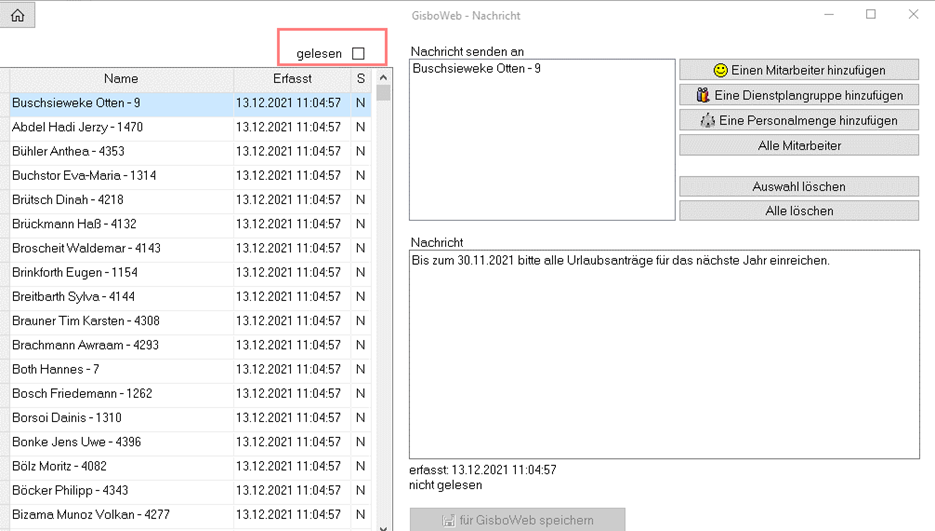Choose Eine Personalmenge hinzufügen
The image size is (935, 531).
(798, 120)
